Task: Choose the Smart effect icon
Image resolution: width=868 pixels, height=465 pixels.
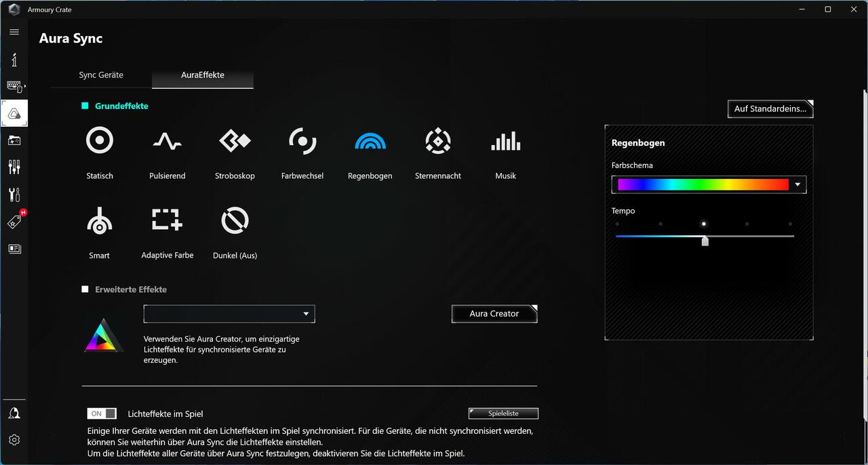Action: 100,221
